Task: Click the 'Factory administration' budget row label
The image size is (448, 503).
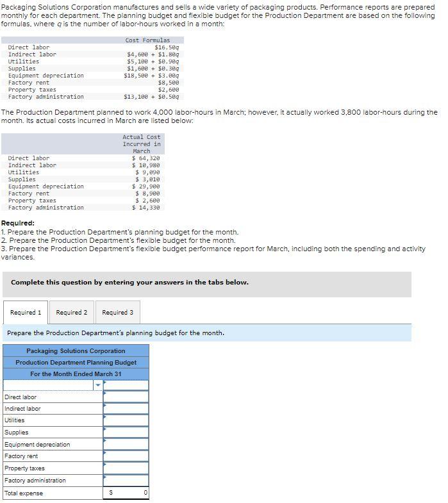Action: click(35, 481)
